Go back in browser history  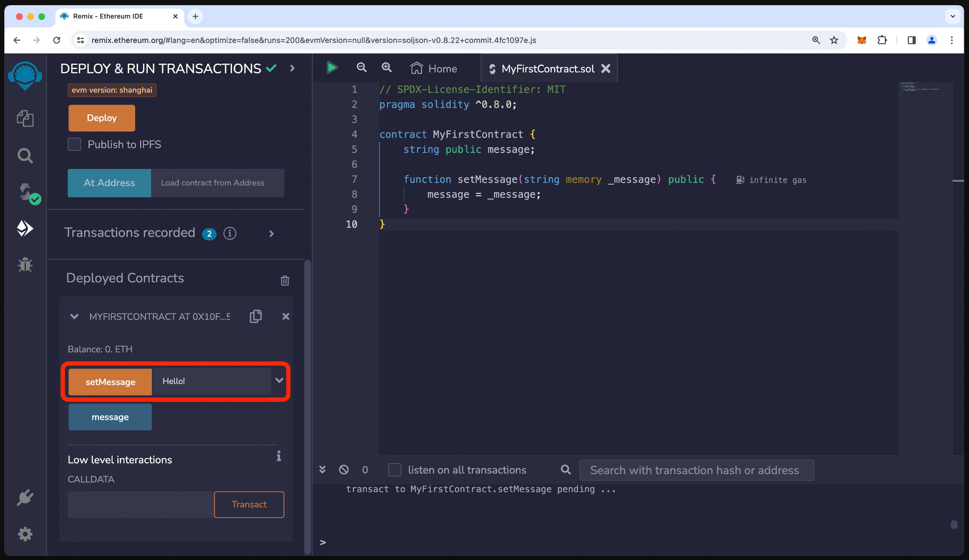coord(17,40)
